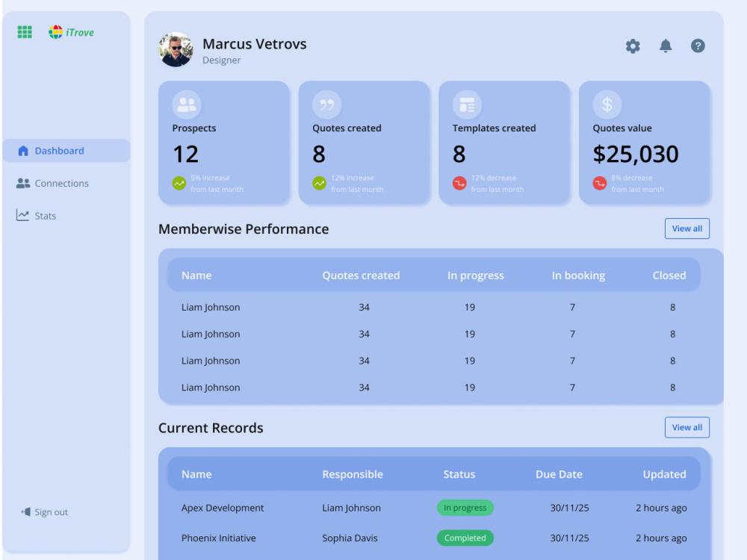Click the 5% increase from last month text
This screenshot has width=747, height=560.
(217, 184)
